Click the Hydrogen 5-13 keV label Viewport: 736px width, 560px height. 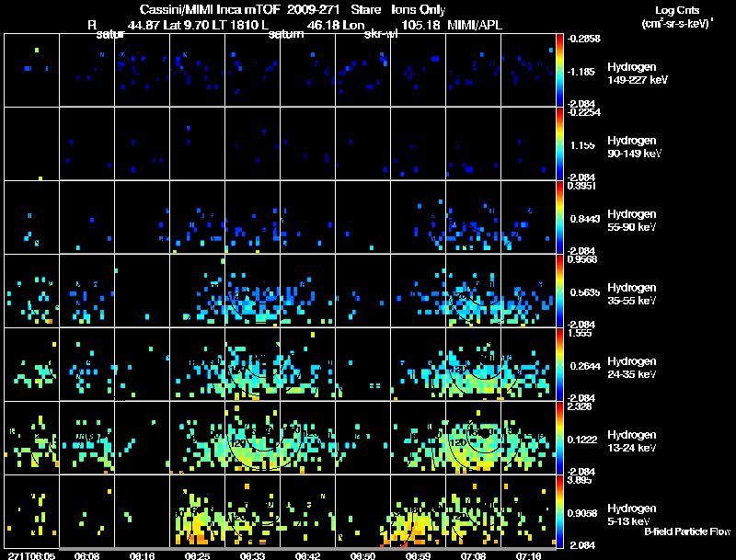click(632, 516)
